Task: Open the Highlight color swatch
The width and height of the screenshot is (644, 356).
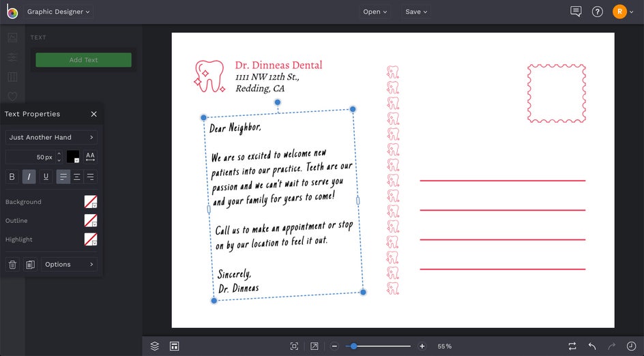Action: click(91, 239)
